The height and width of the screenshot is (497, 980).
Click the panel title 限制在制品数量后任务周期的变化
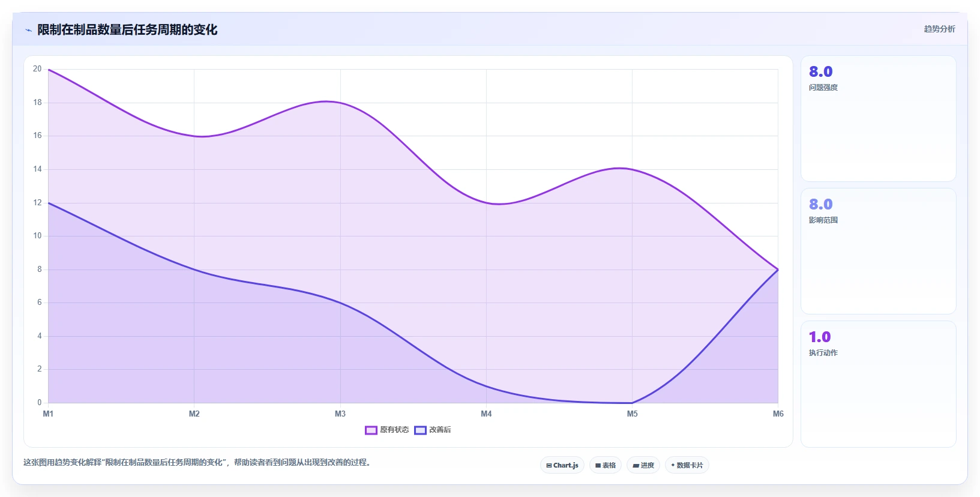(x=127, y=29)
